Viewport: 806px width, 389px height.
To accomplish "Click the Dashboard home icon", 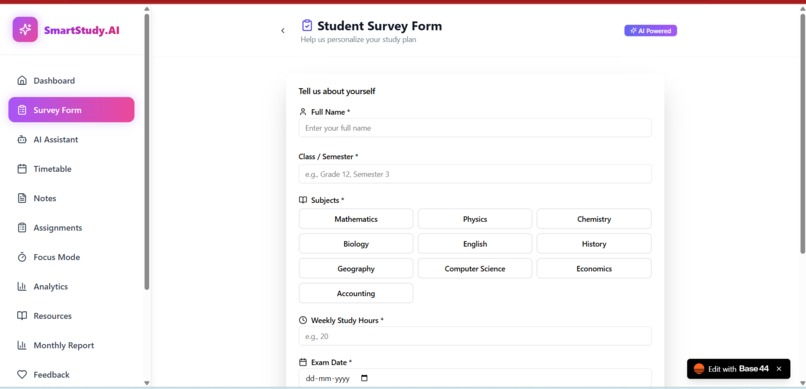I will (x=22, y=81).
